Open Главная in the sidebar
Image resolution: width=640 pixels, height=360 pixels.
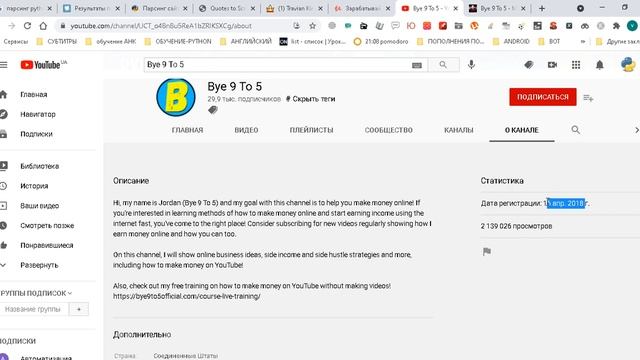pos(34,95)
